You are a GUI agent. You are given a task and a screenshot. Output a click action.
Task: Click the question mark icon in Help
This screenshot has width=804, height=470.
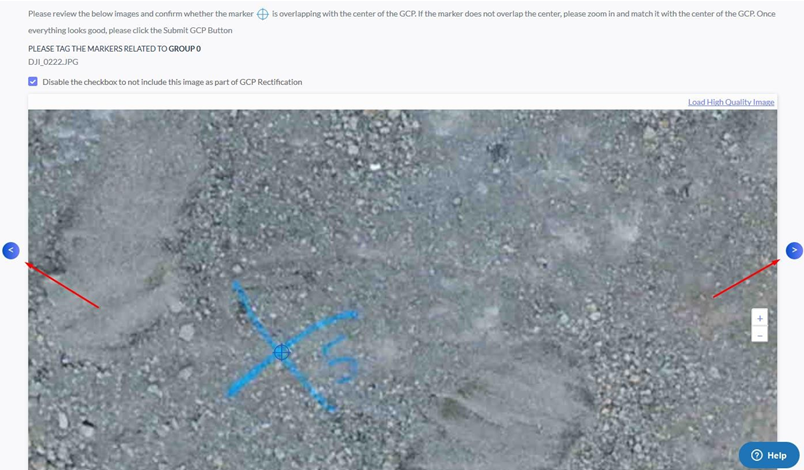click(757, 455)
